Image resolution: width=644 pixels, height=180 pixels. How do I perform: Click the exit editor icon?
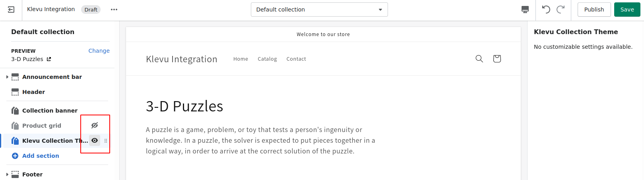(11, 10)
